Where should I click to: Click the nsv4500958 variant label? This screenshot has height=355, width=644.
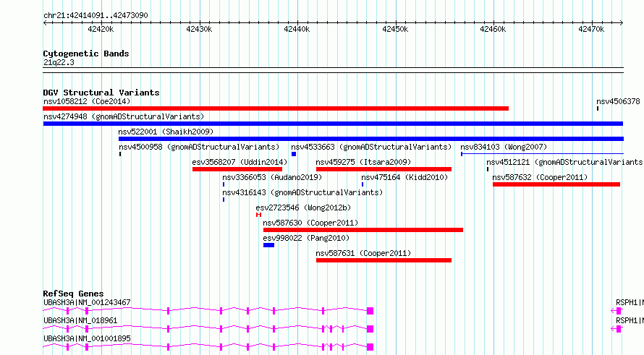coord(199,147)
